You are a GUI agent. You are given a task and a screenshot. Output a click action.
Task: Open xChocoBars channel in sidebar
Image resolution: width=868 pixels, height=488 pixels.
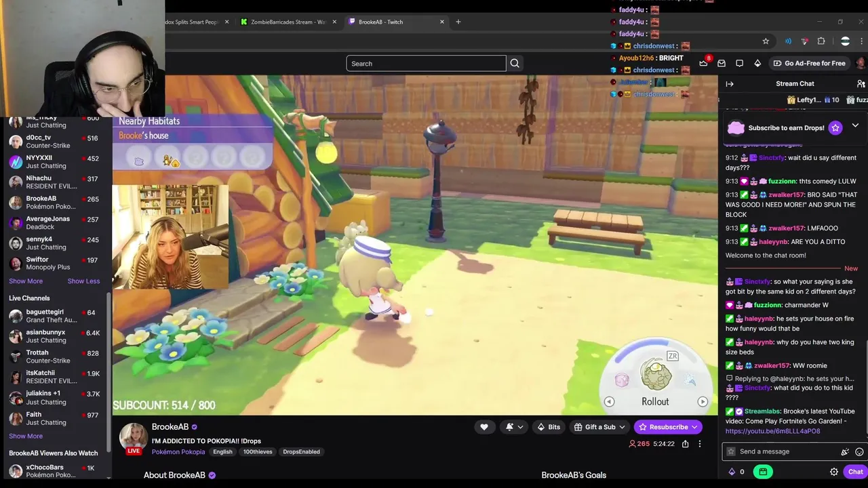pyautogui.click(x=54, y=472)
